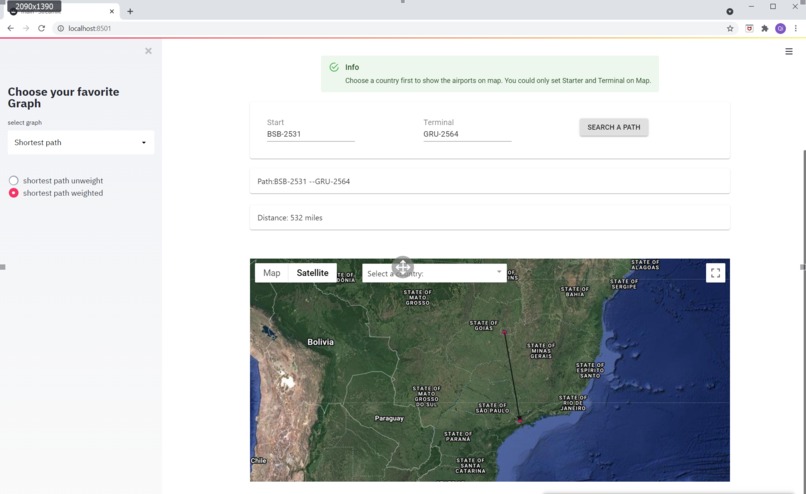Click the State of Mato Grosso label
Screen dimensions: 806x494
click(417, 297)
